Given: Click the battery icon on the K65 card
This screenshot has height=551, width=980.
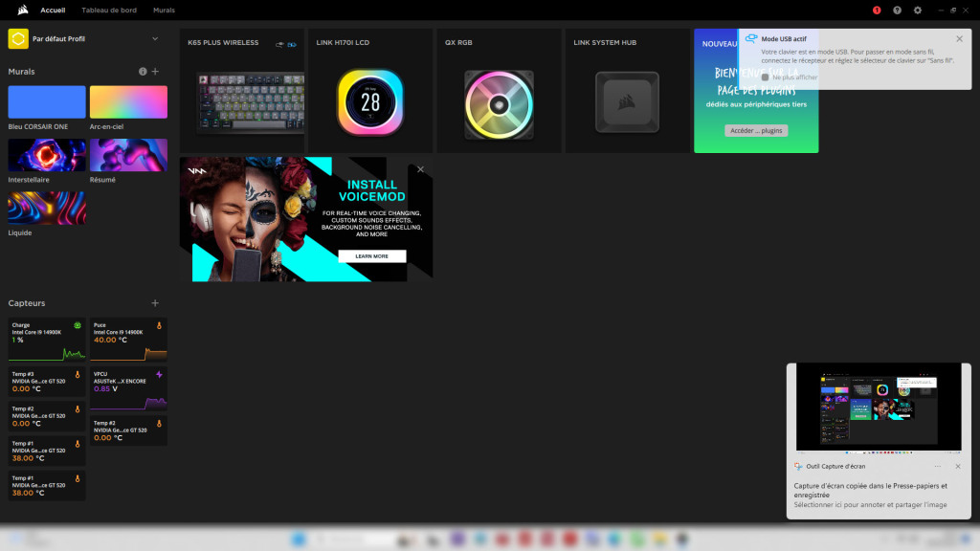Looking at the screenshot, I should [x=292, y=44].
